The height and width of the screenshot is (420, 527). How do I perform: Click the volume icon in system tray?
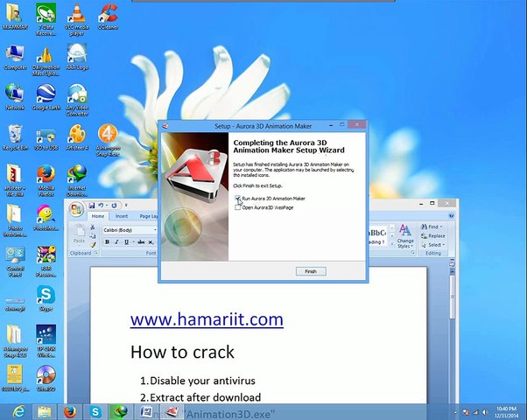point(485,412)
